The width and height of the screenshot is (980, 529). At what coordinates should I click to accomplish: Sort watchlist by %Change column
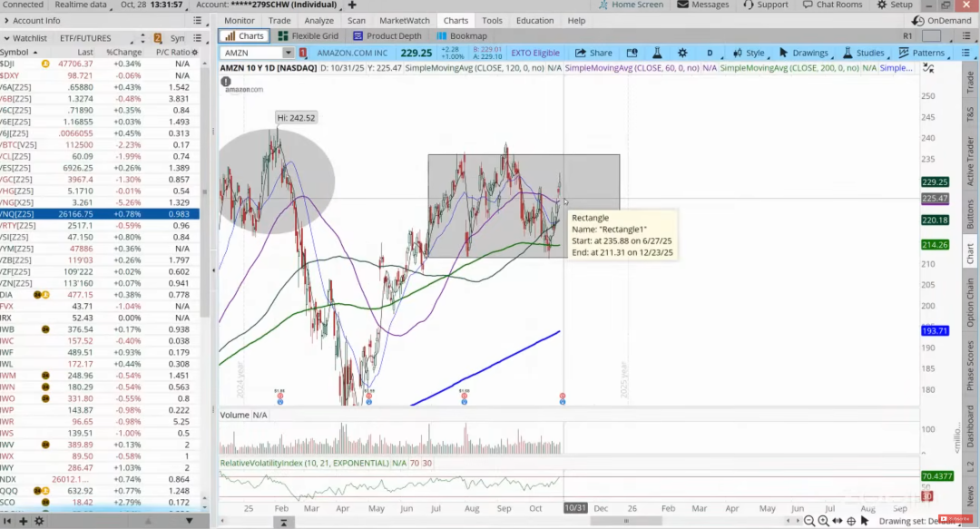[x=123, y=53]
